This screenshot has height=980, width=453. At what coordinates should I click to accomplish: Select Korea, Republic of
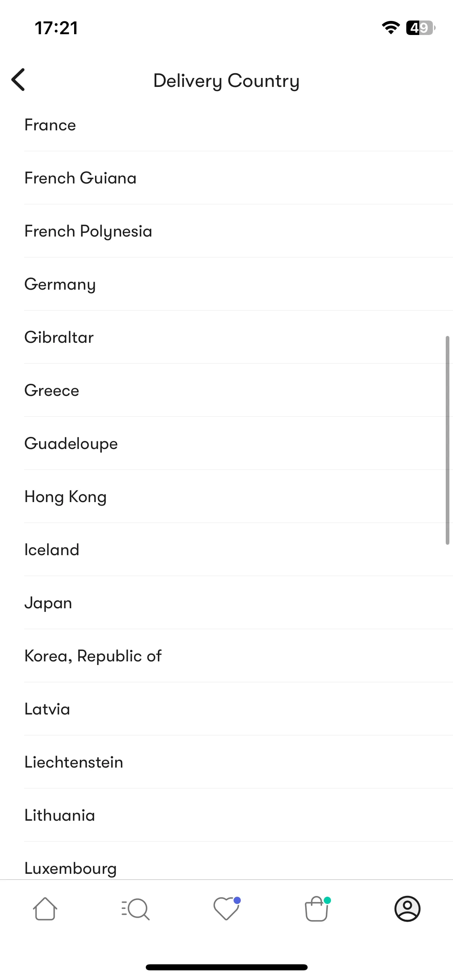pos(238,656)
